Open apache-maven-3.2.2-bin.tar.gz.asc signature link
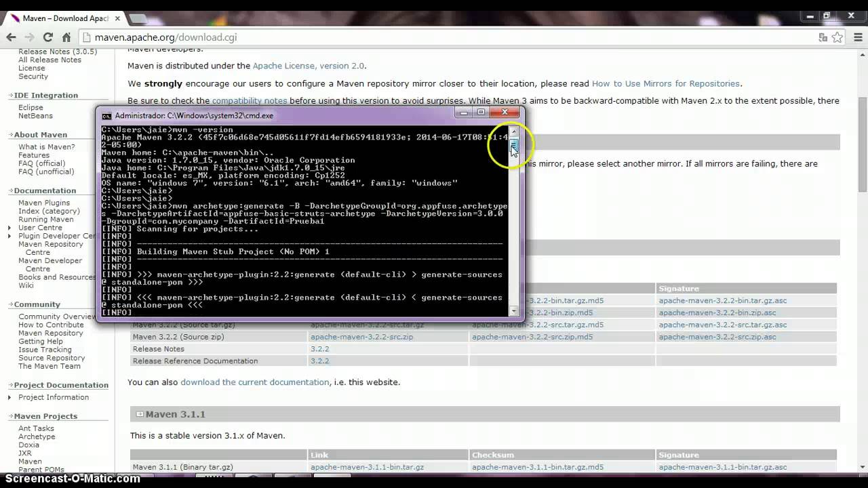 click(x=722, y=300)
